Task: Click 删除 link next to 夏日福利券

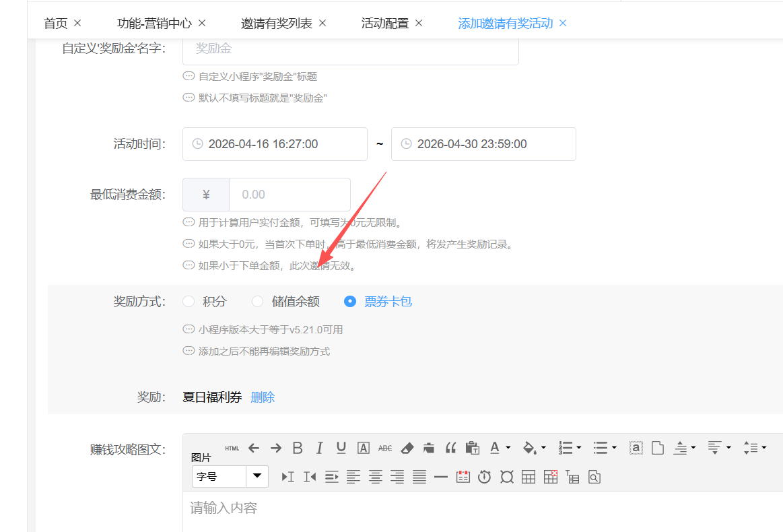Action: click(x=263, y=397)
